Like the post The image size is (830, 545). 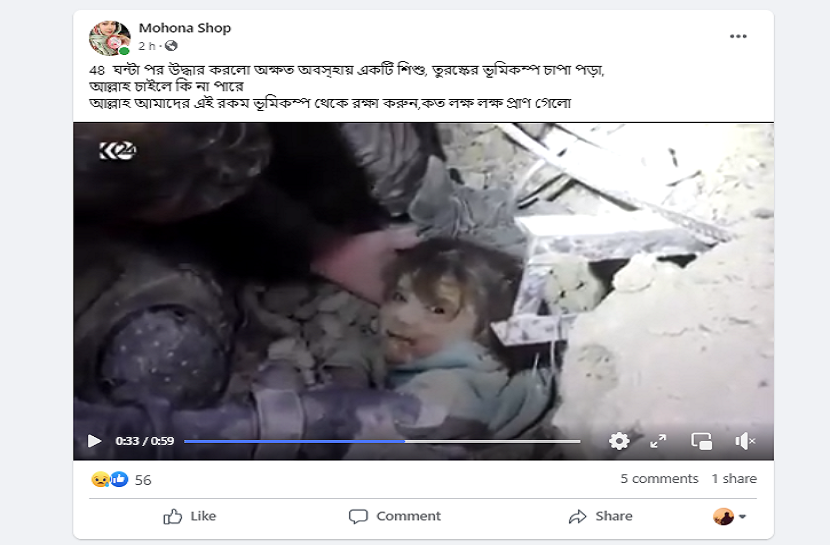pos(190,516)
